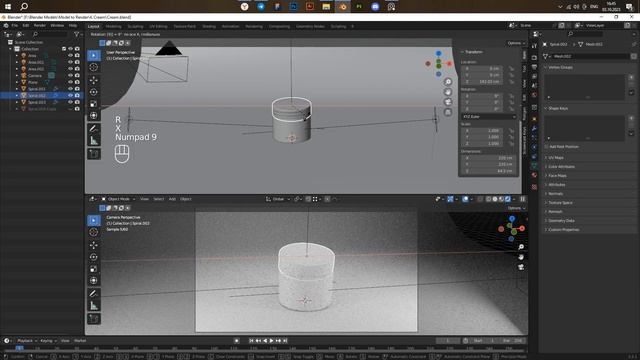The height and width of the screenshot is (360, 640).
Task: Open the Render menu
Action: [x=40, y=25]
